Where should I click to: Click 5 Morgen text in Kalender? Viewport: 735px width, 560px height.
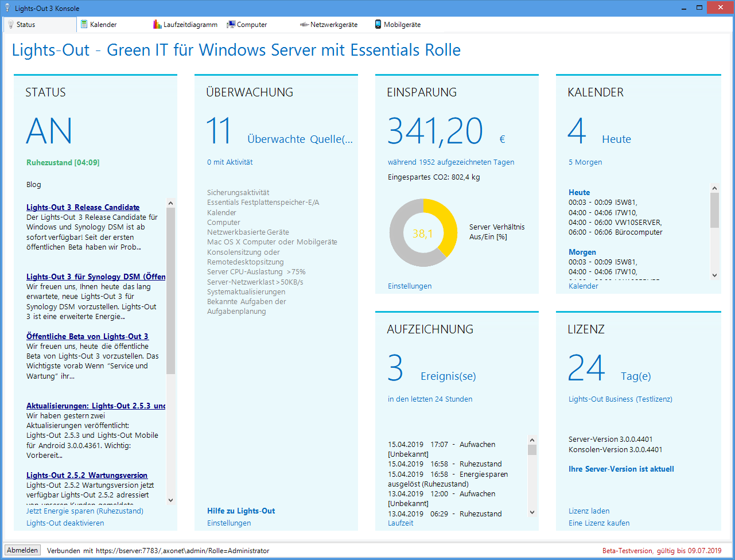click(585, 162)
